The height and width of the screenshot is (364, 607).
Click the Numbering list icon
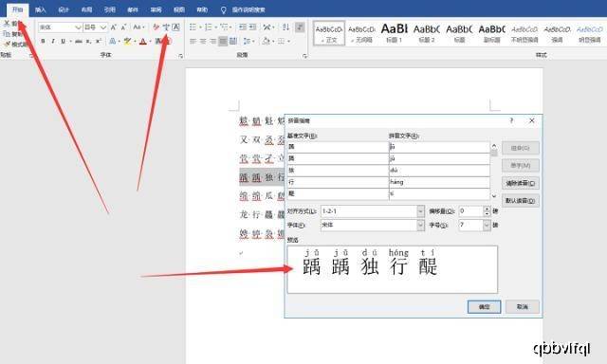point(209,27)
